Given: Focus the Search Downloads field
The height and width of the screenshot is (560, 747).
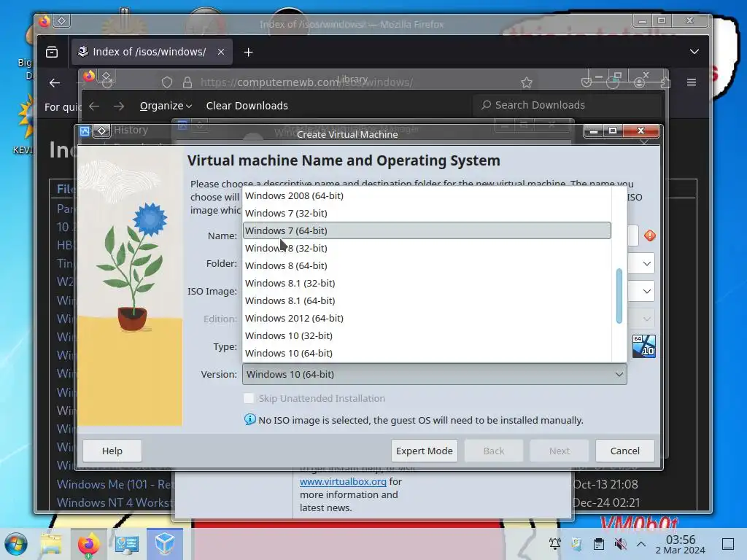Looking at the screenshot, I should [567, 105].
